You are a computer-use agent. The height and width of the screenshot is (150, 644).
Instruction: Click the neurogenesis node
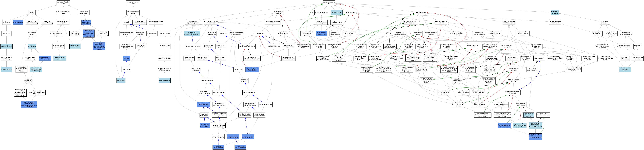click(238, 69)
